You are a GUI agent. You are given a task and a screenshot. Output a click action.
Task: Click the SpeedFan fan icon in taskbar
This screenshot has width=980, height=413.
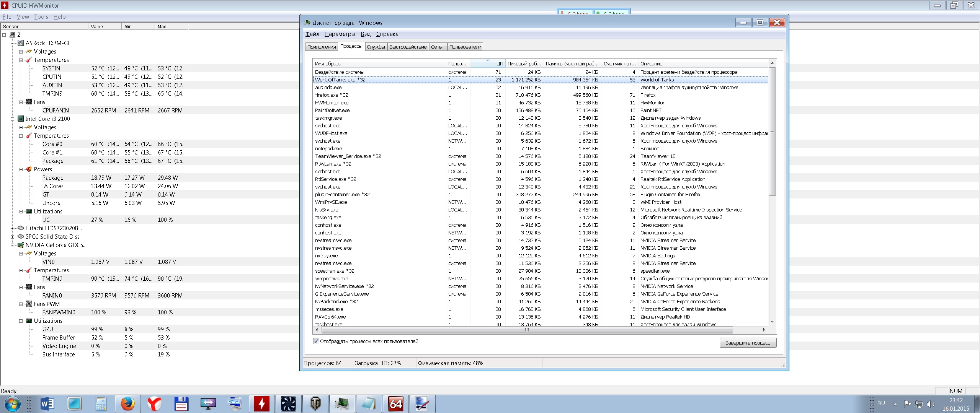288,404
